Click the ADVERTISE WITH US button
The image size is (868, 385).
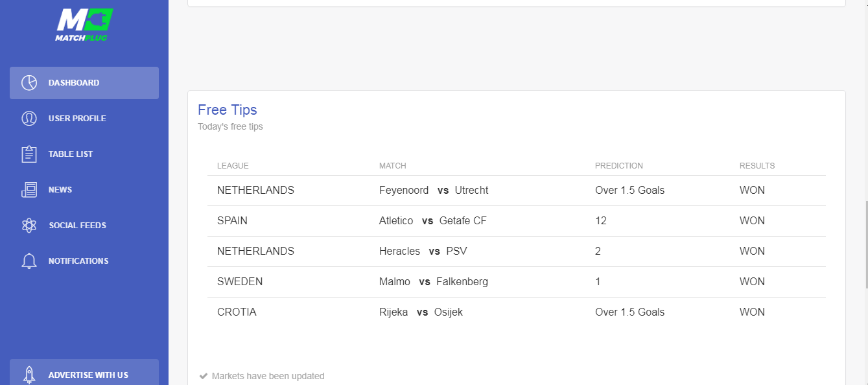pyautogui.click(x=84, y=372)
